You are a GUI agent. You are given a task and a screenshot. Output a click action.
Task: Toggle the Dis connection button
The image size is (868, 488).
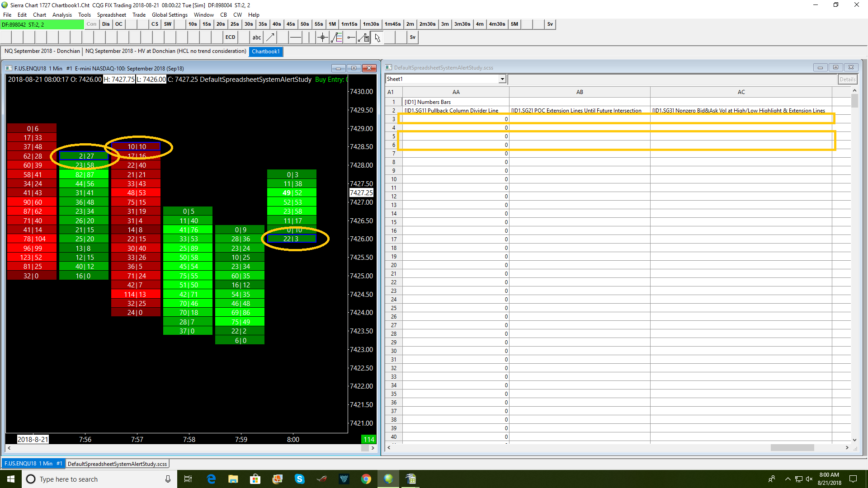coord(106,24)
